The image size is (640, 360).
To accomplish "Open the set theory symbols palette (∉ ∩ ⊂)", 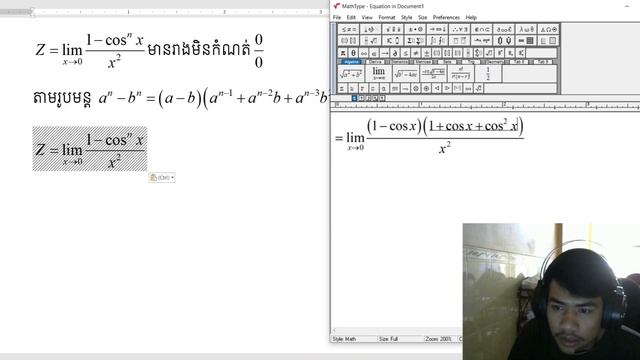I will point(482,29).
